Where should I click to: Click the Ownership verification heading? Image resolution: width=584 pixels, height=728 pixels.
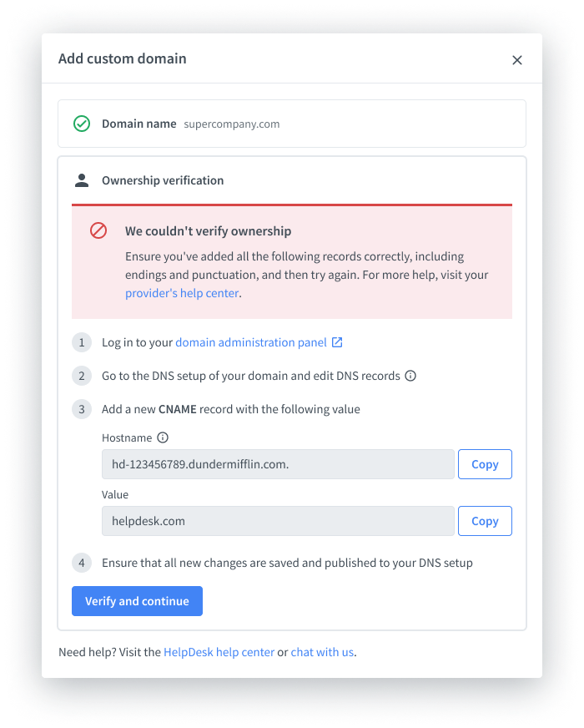163,180
